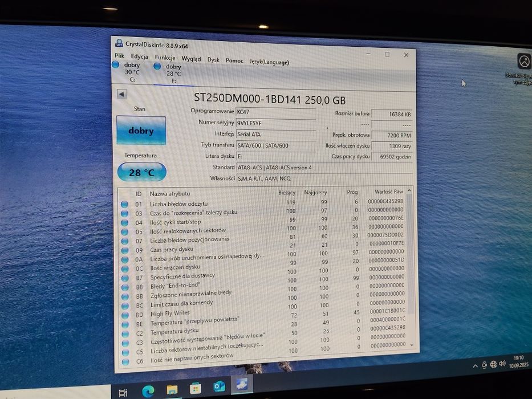Open the Język(Language) menu

coord(269,62)
